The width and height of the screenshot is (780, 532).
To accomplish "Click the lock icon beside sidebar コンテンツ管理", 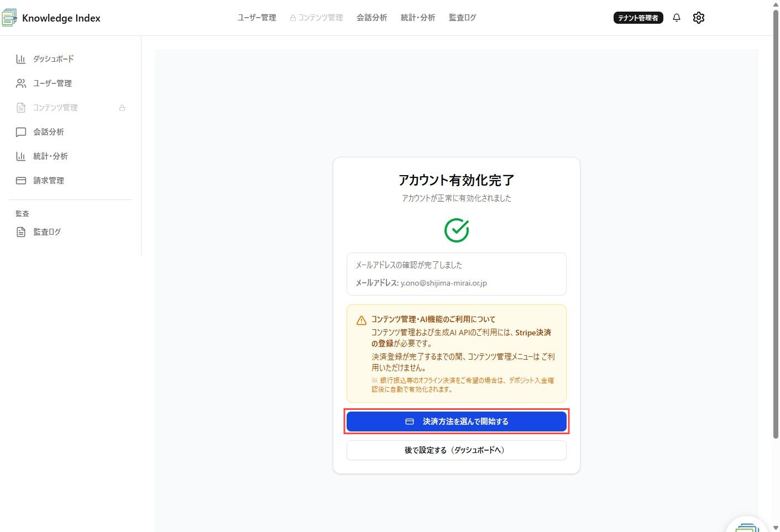I will pos(122,108).
